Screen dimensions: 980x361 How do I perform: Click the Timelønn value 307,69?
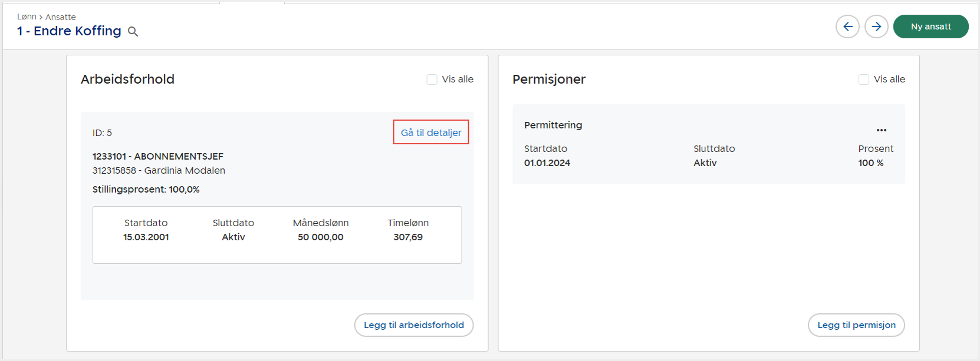[x=408, y=237]
